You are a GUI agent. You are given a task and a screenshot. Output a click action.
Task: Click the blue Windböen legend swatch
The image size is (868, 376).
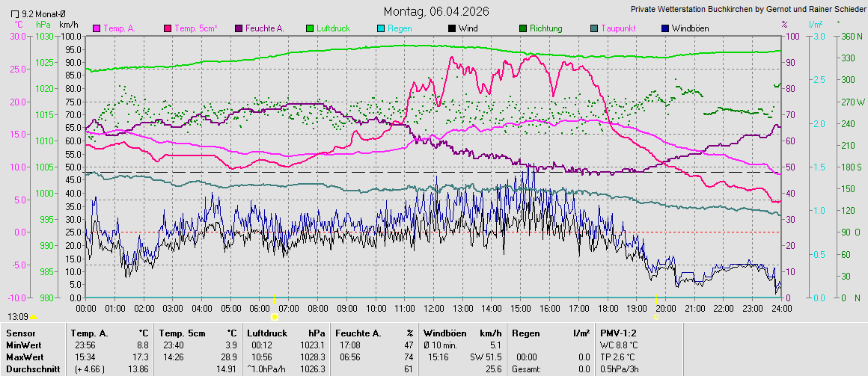pos(665,28)
